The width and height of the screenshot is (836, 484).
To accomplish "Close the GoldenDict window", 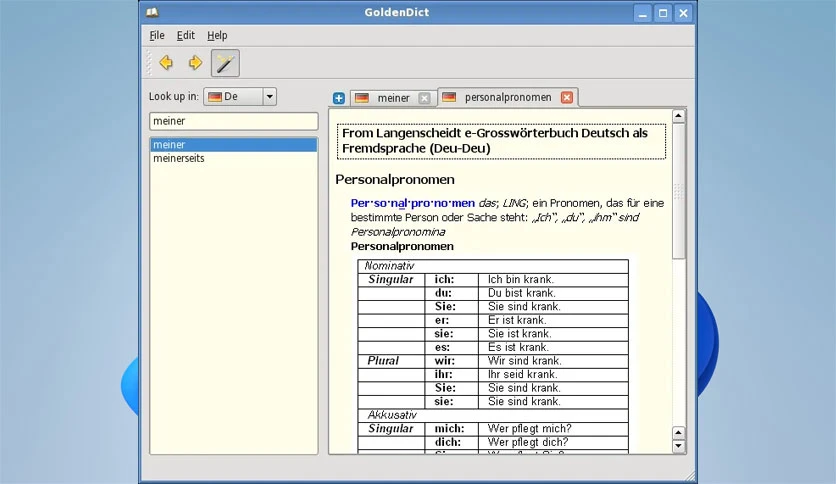I will coord(683,13).
